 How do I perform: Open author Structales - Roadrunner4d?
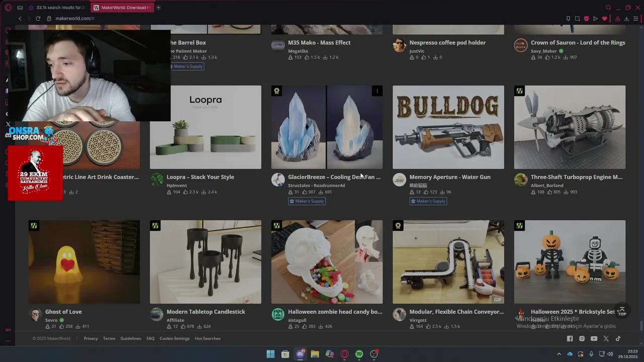pos(316,186)
